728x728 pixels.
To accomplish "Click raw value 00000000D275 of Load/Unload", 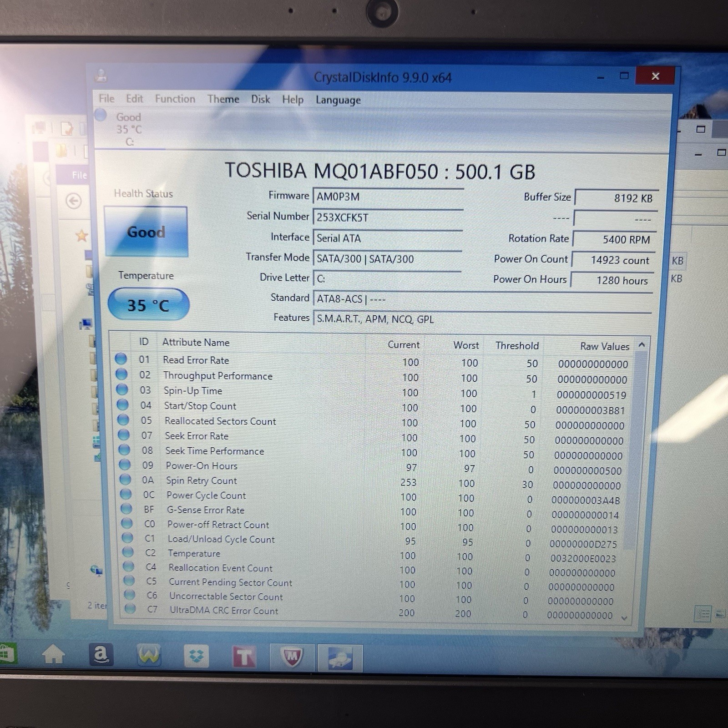I will 583,544.
